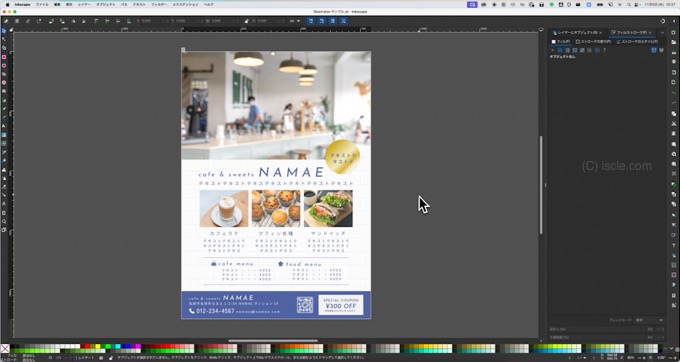The width and height of the screenshot is (680, 362).
Task: Click the Save document icon
Action: tap(673, 51)
